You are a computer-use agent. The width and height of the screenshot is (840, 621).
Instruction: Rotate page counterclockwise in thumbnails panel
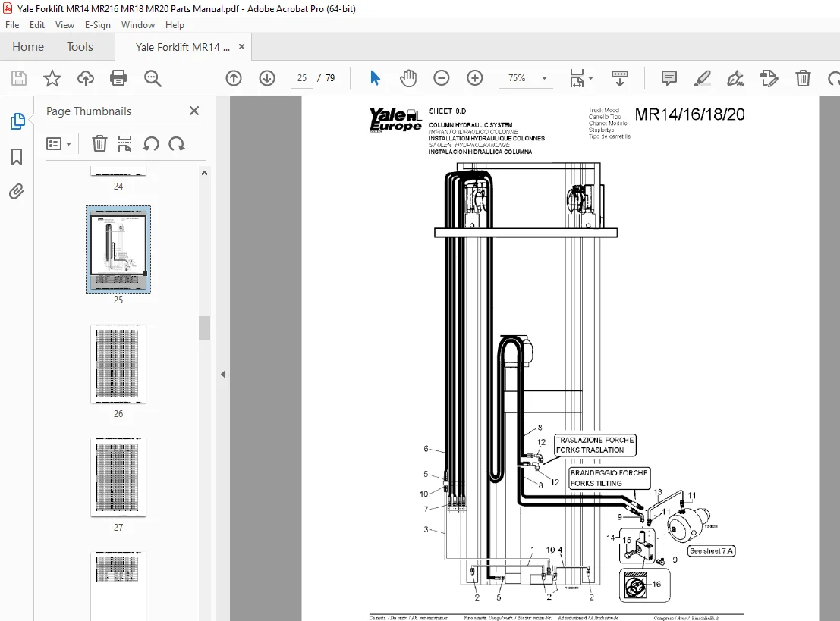(151, 143)
